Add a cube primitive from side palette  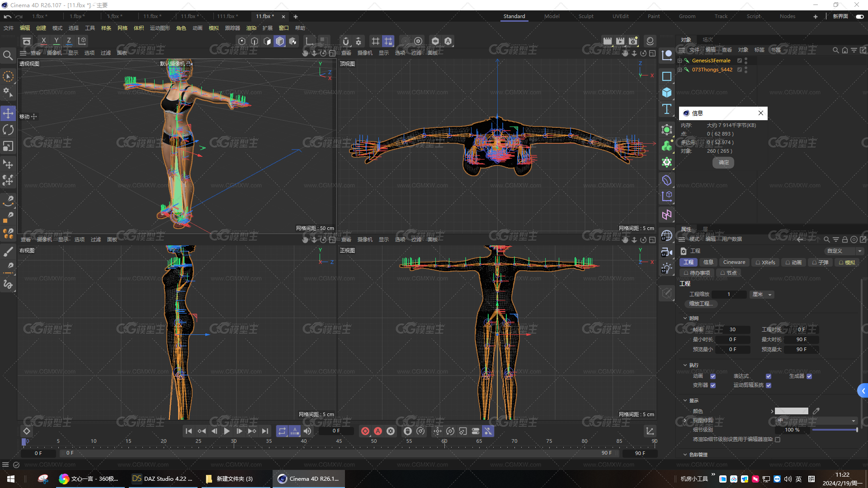666,93
